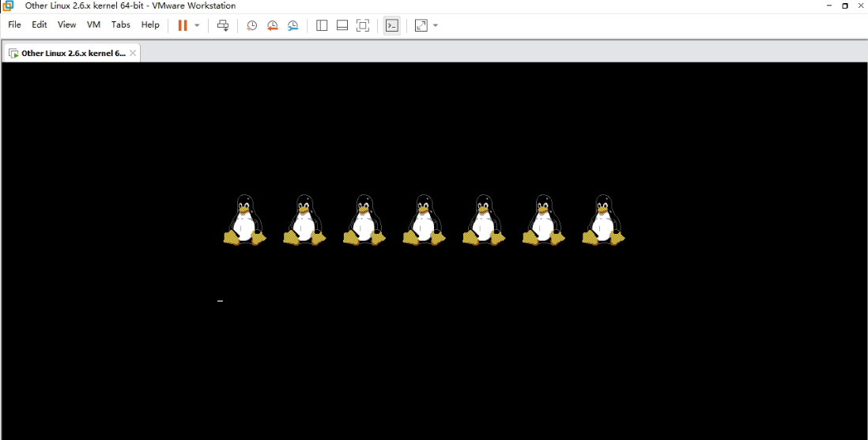
Task: Toggle the console view button
Action: [392, 25]
